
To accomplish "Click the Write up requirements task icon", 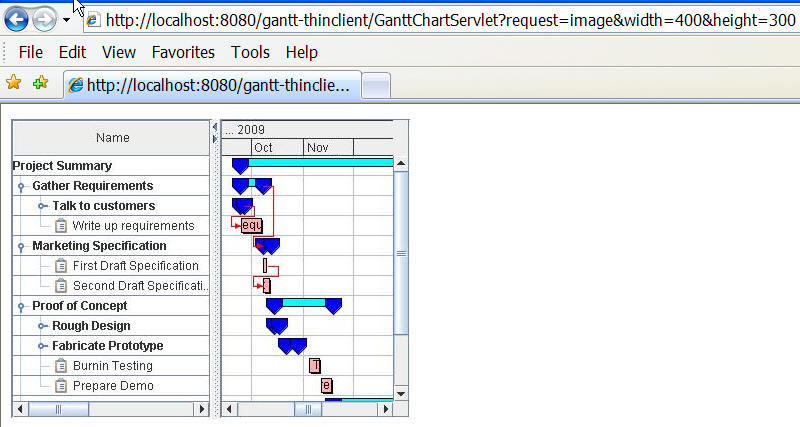I will pos(61,226).
